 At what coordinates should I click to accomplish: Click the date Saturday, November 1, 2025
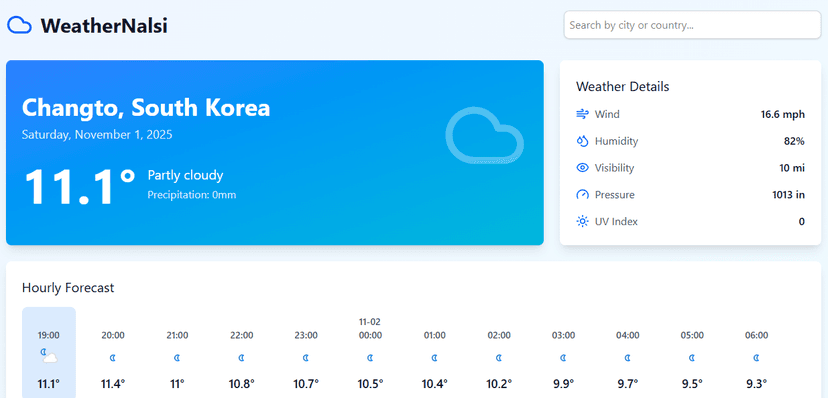[x=97, y=135]
